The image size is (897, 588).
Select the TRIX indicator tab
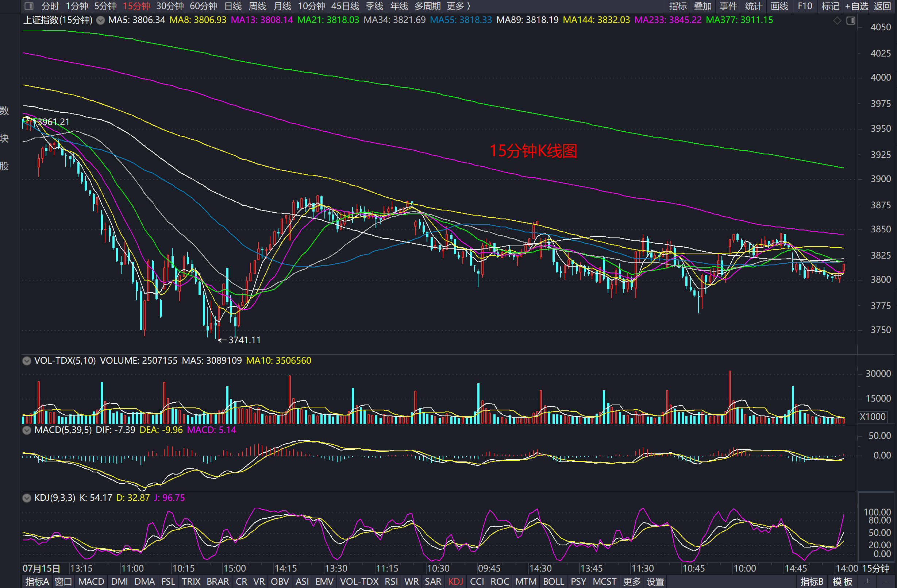[x=191, y=581]
